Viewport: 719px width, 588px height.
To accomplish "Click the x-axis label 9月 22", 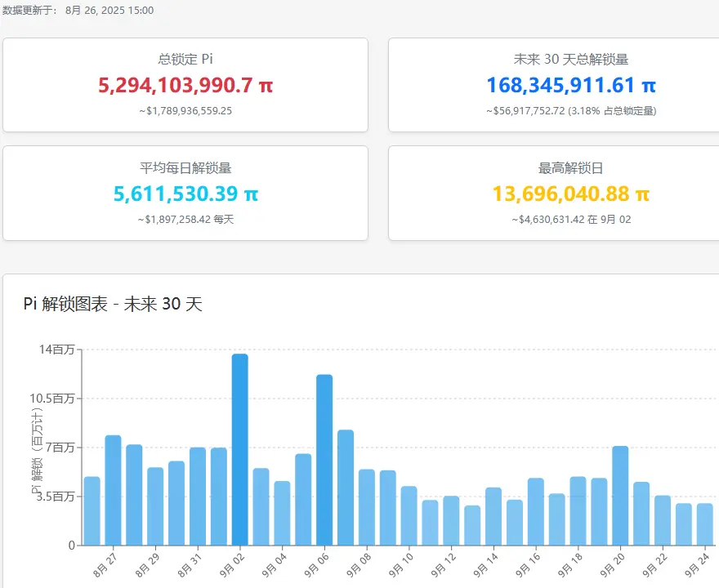I will [654, 565].
